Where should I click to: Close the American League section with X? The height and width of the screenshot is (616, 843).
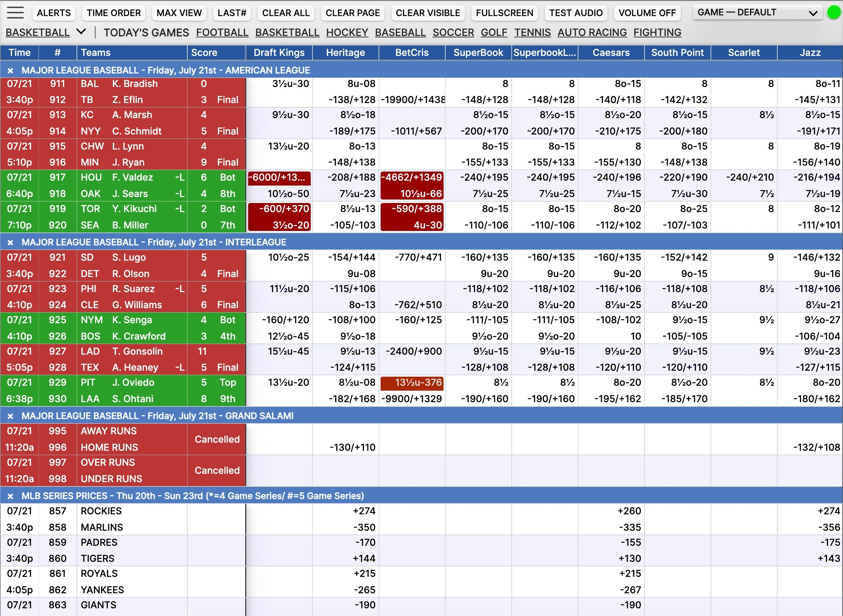coord(10,71)
